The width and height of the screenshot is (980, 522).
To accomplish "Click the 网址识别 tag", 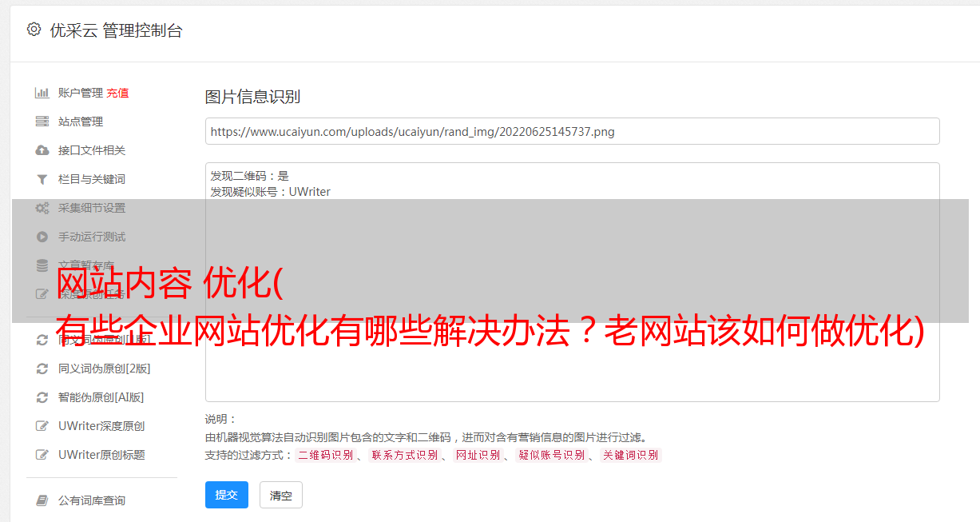I will [478, 455].
